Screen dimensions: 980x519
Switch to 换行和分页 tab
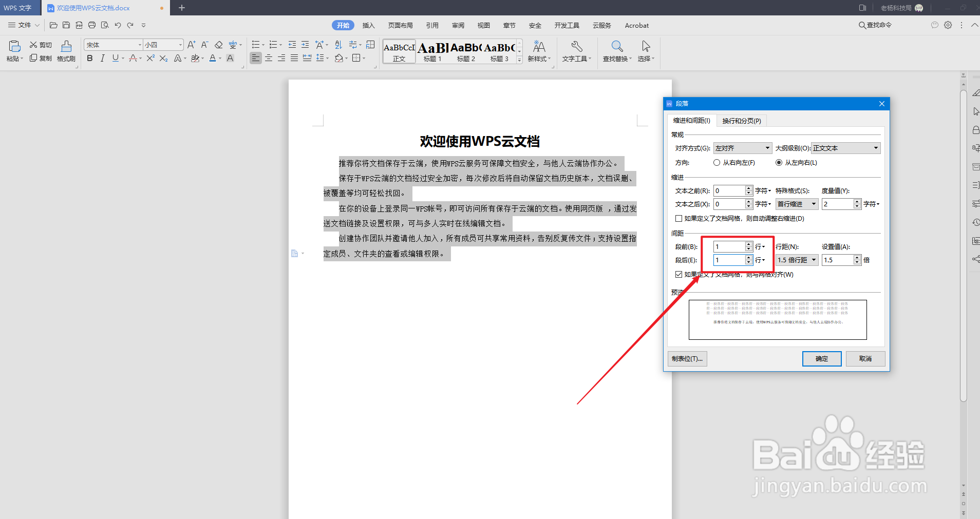742,121
